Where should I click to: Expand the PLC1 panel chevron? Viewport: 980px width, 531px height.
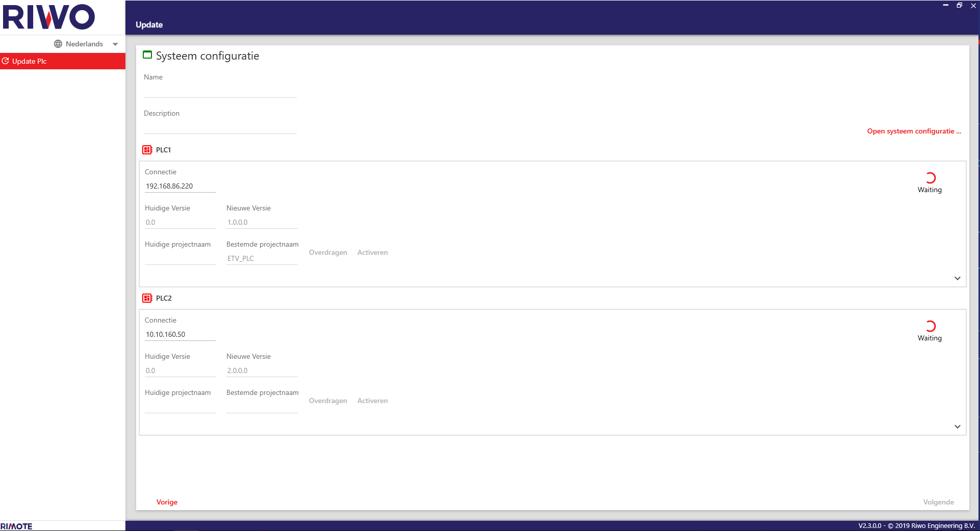pos(958,278)
